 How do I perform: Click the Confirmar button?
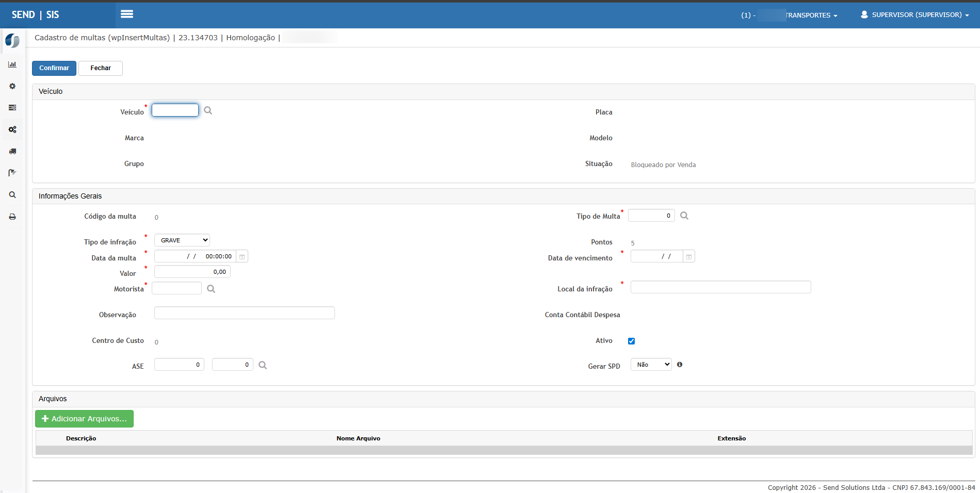pos(54,68)
